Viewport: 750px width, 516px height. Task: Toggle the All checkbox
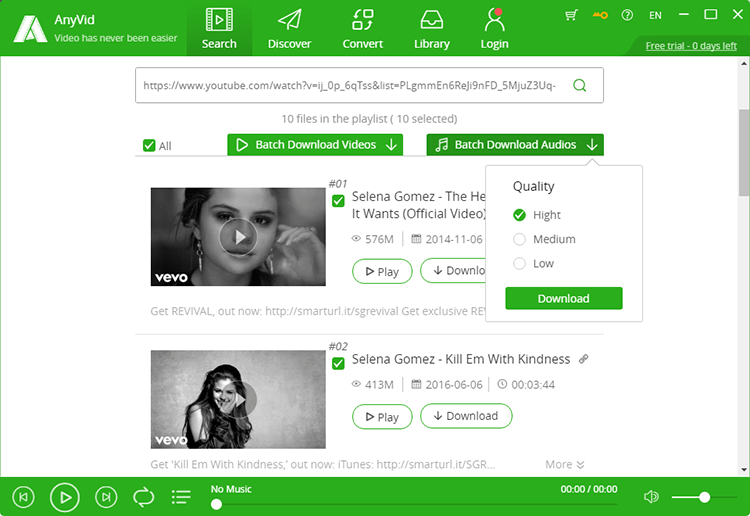[x=149, y=145]
